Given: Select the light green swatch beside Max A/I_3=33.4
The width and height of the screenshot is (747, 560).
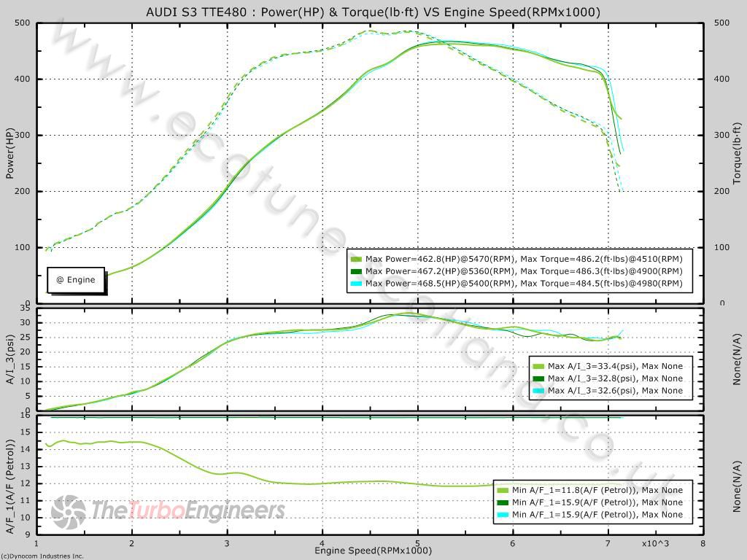Looking at the screenshot, I should point(538,367).
